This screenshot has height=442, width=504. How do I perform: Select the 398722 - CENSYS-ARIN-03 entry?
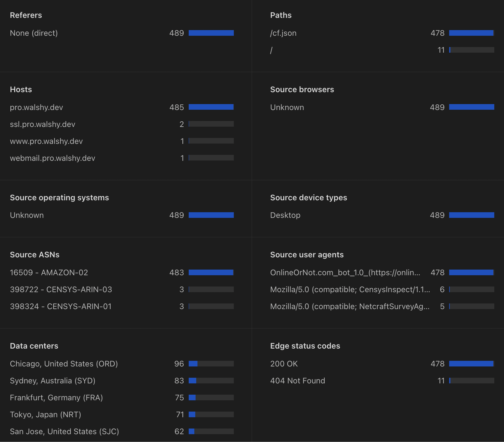pos(61,290)
